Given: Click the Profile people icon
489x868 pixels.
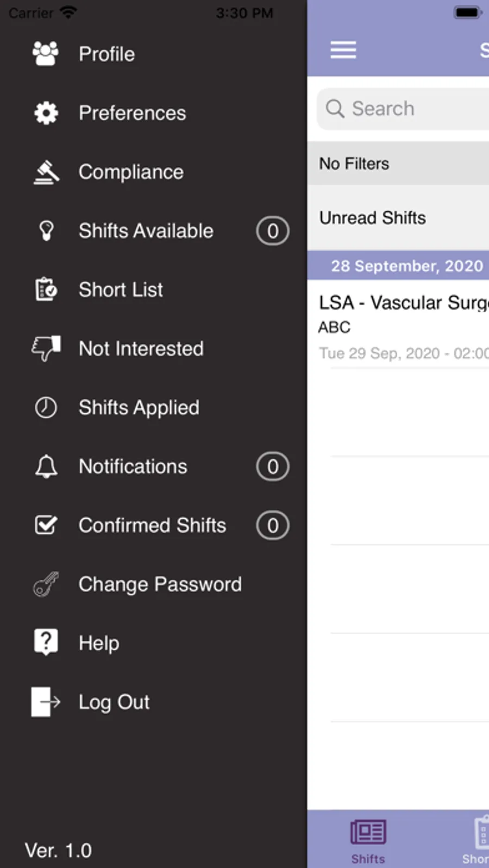Looking at the screenshot, I should click(x=46, y=54).
